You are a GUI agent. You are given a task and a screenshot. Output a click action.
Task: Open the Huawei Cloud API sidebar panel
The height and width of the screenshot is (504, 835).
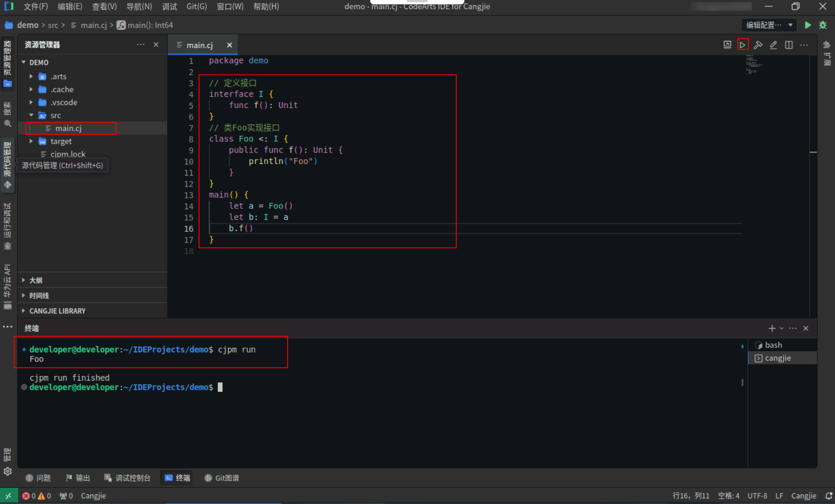[7, 286]
